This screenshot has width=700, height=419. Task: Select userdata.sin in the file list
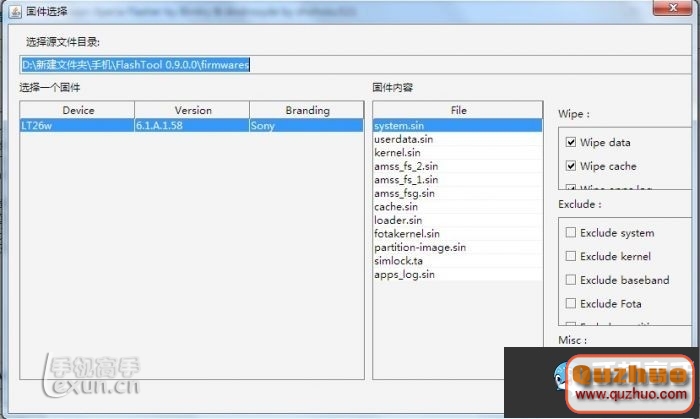tap(458, 139)
